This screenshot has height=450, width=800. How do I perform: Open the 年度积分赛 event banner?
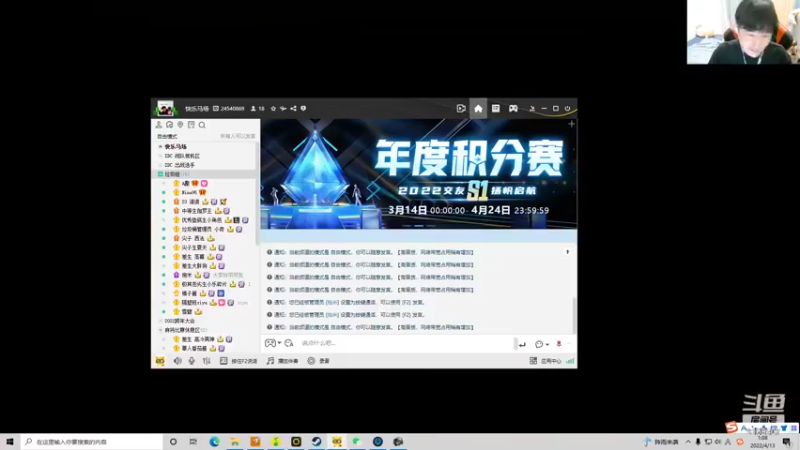[418, 174]
